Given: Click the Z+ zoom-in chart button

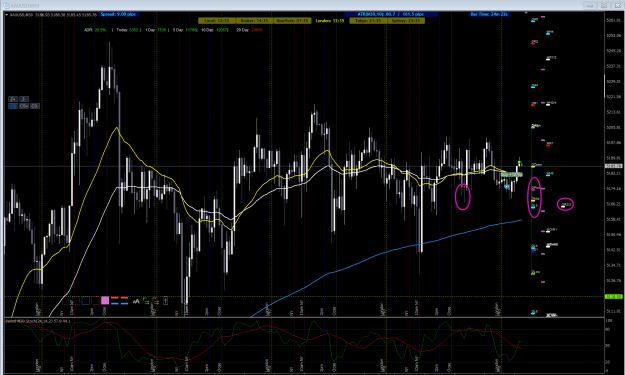Looking at the screenshot, I should (13, 99).
